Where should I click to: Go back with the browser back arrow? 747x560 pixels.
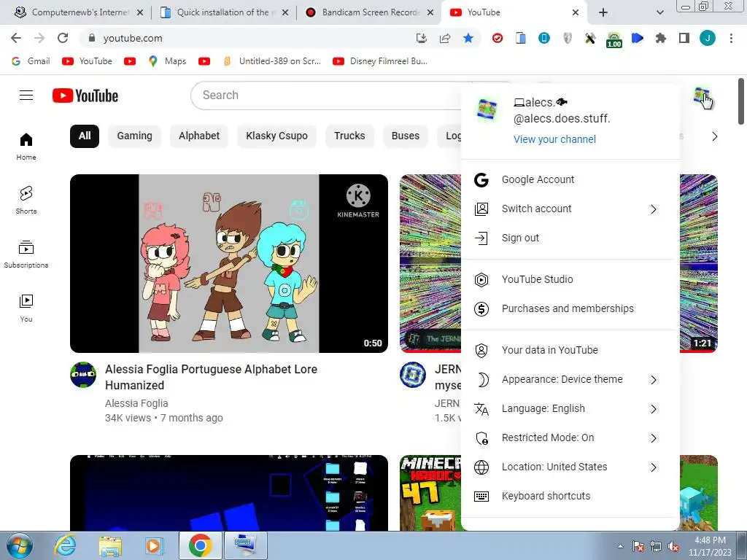(x=16, y=38)
